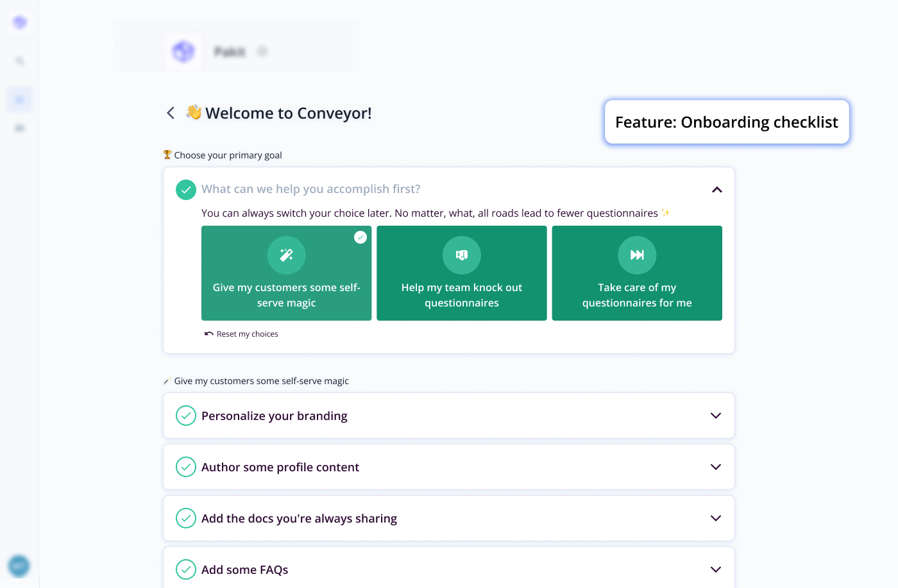Viewport: 898px width, 588px height.
Task: Toggle the check circle beside "Author some profile content"
Action: (x=186, y=467)
